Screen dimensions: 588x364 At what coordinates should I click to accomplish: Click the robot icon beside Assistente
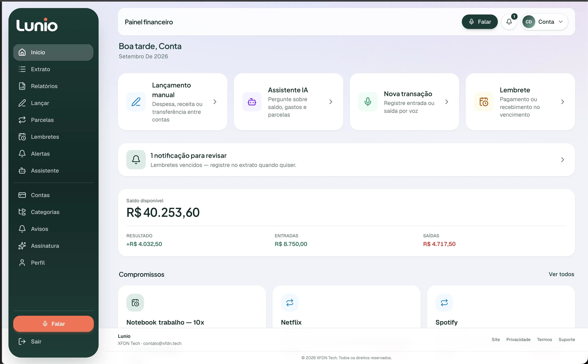[x=22, y=171]
